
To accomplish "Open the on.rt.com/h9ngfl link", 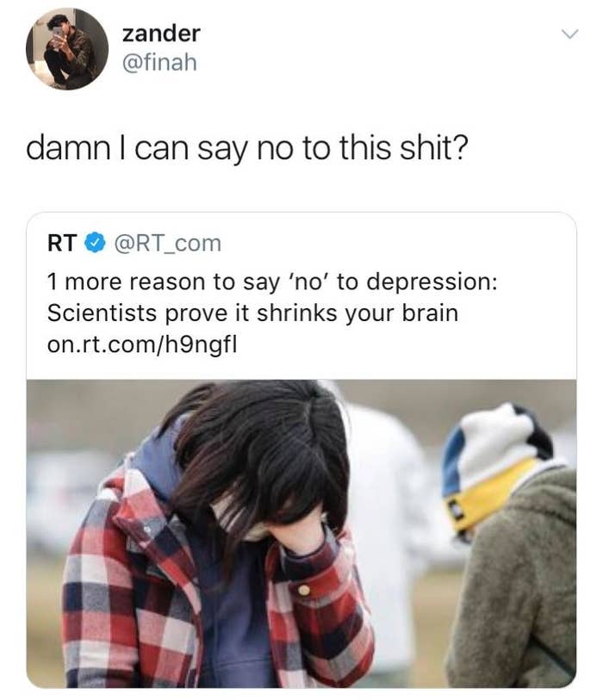I will point(142,344).
